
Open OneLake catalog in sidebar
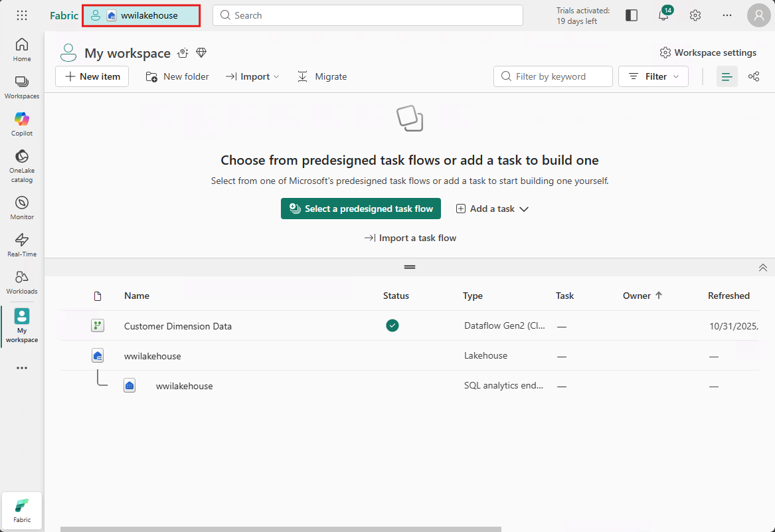point(22,166)
